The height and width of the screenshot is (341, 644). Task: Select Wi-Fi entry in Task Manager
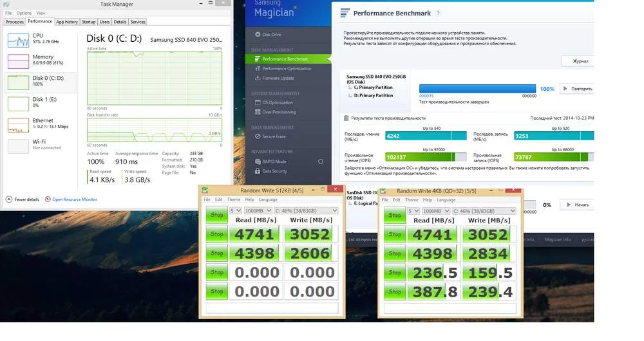tap(40, 146)
